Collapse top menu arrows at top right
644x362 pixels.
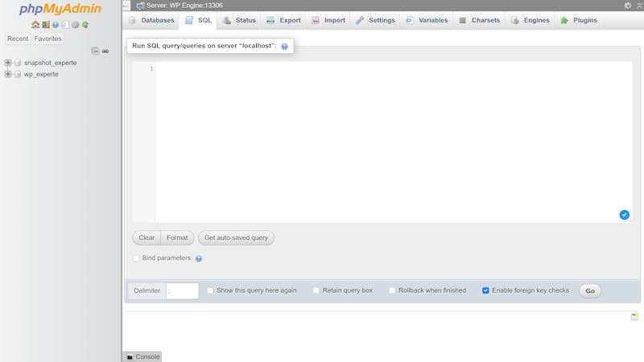tap(639, 6)
